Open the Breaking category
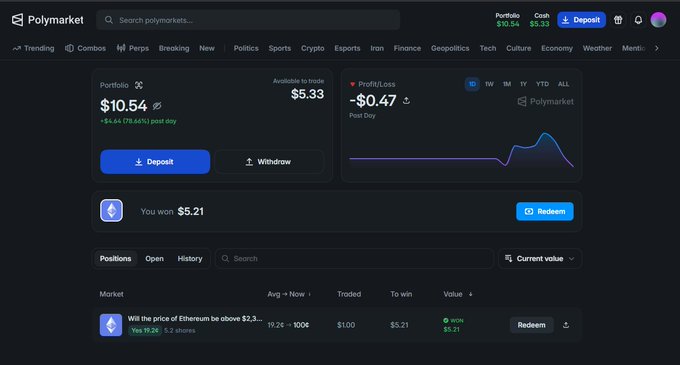 [x=174, y=48]
